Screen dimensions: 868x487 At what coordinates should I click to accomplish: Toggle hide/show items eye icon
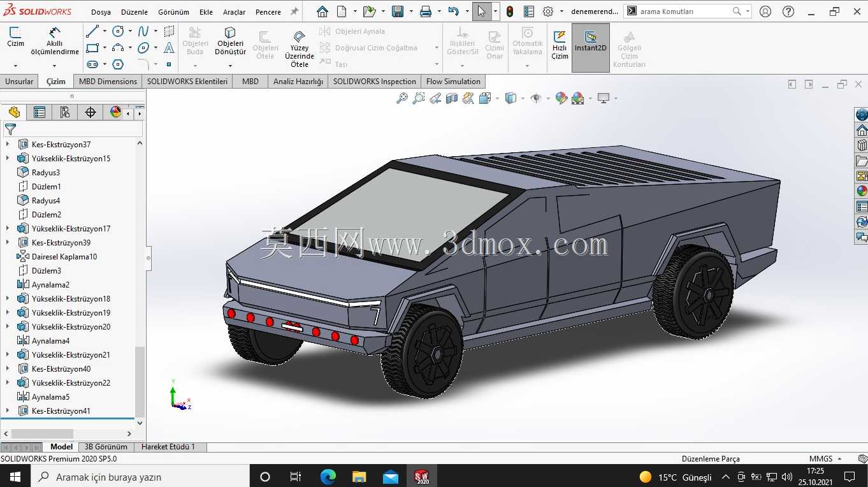(x=536, y=98)
